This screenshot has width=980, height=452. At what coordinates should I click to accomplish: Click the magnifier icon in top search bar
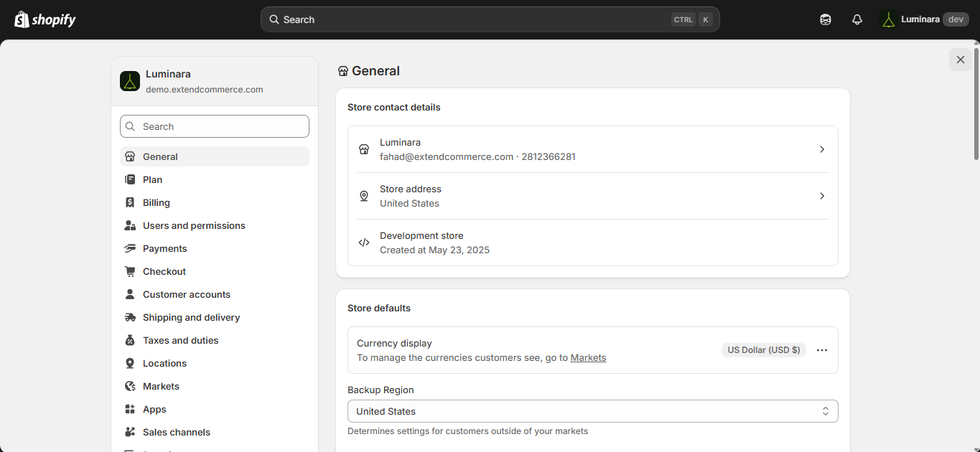pos(274,19)
